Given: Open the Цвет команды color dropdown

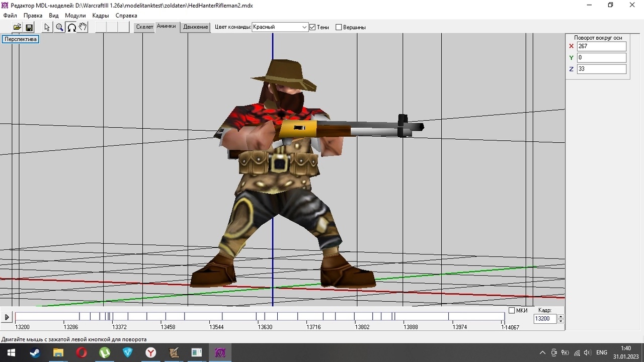Looking at the screenshot, I should point(304,27).
